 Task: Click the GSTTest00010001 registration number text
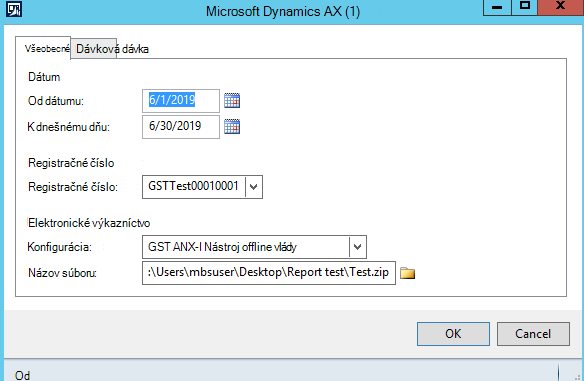click(193, 186)
